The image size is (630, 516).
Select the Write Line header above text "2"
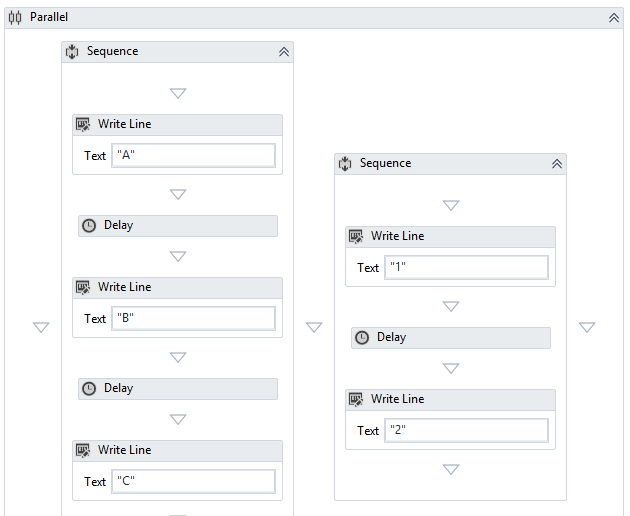[450, 399]
